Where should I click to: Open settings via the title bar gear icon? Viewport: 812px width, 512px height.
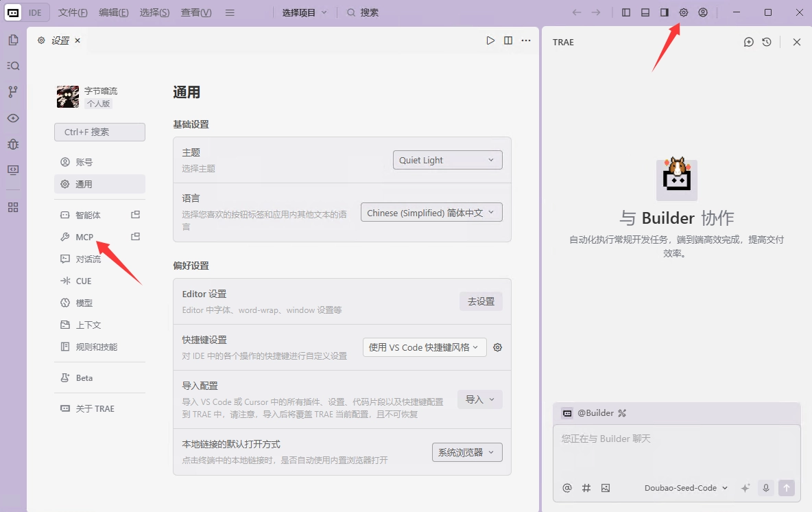684,12
